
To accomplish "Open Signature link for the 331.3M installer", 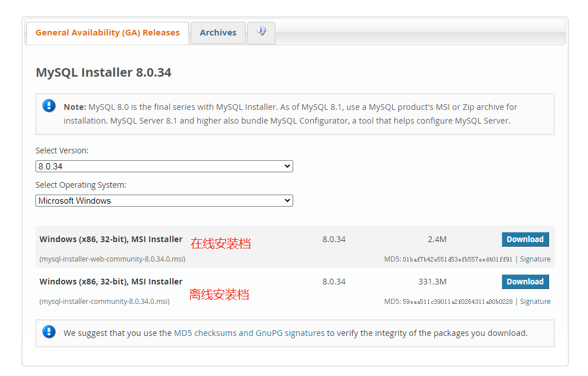I will [x=535, y=302].
